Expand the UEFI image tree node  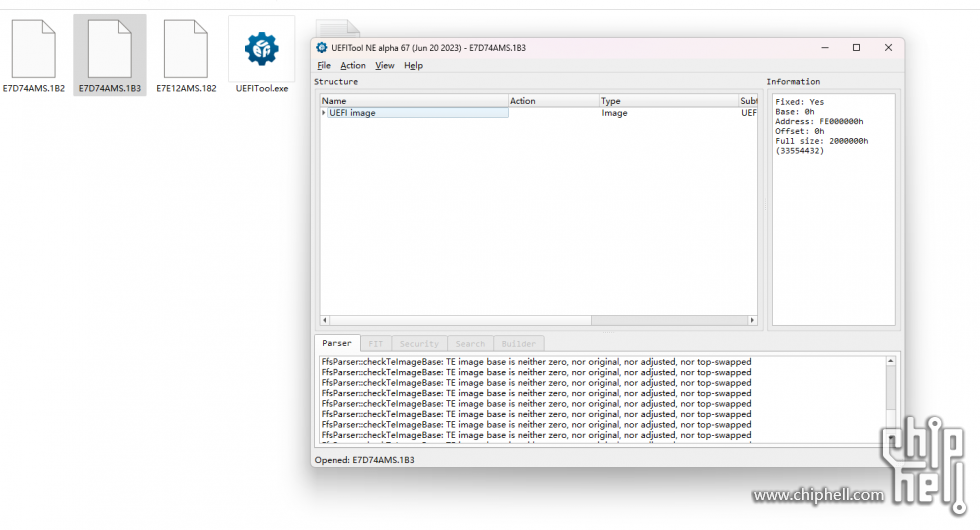pyautogui.click(x=324, y=113)
